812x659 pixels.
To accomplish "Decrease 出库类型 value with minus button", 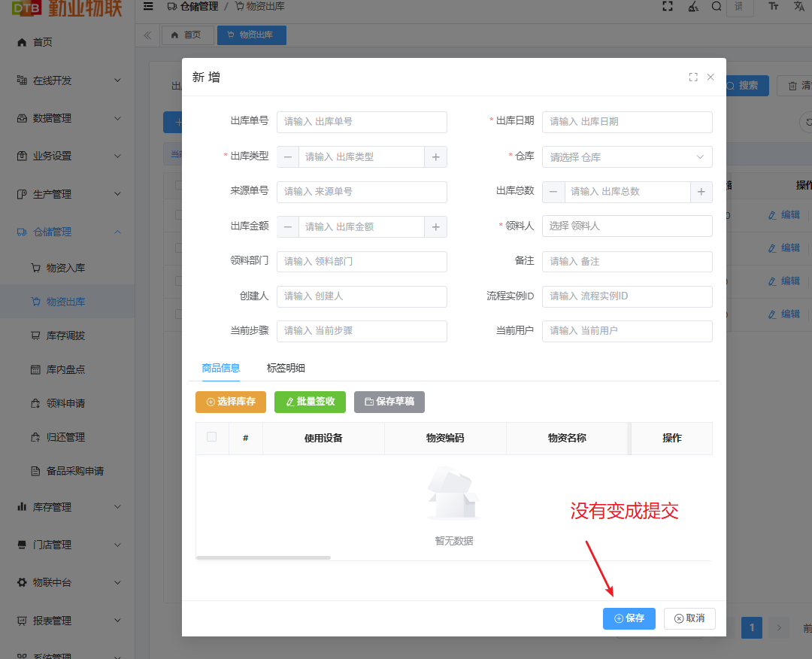I will [x=288, y=157].
